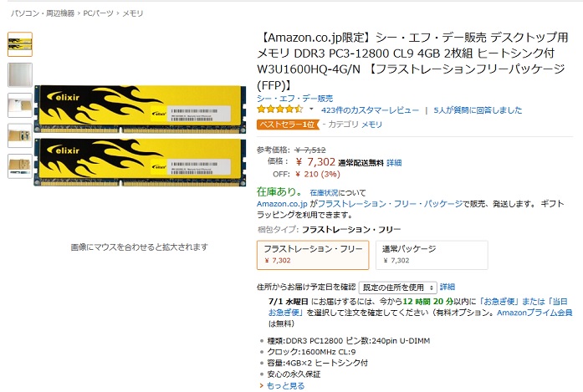Click the ベストセラー1位 badge
Image resolution: width=583 pixels, height=392 pixels.
pos(288,125)
